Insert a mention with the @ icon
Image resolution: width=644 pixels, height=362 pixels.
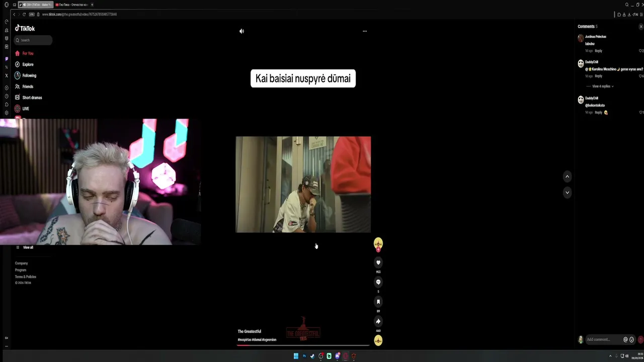tap(625, 340)
